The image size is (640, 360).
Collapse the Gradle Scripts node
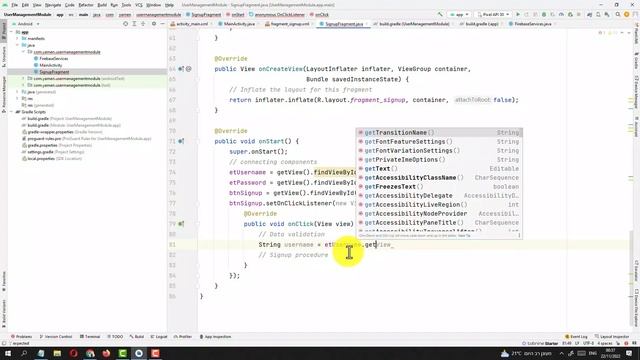click(x=11, y=112)
